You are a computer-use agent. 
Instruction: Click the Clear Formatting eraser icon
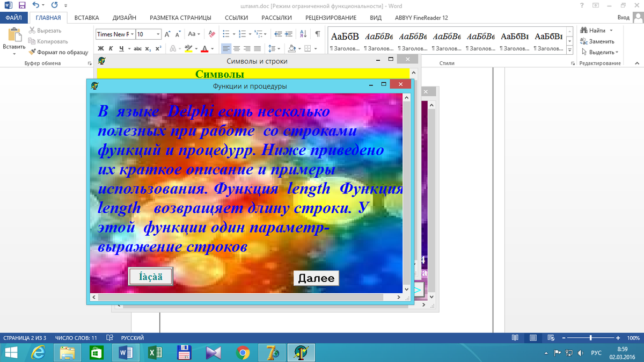click(x=211, y=34)
